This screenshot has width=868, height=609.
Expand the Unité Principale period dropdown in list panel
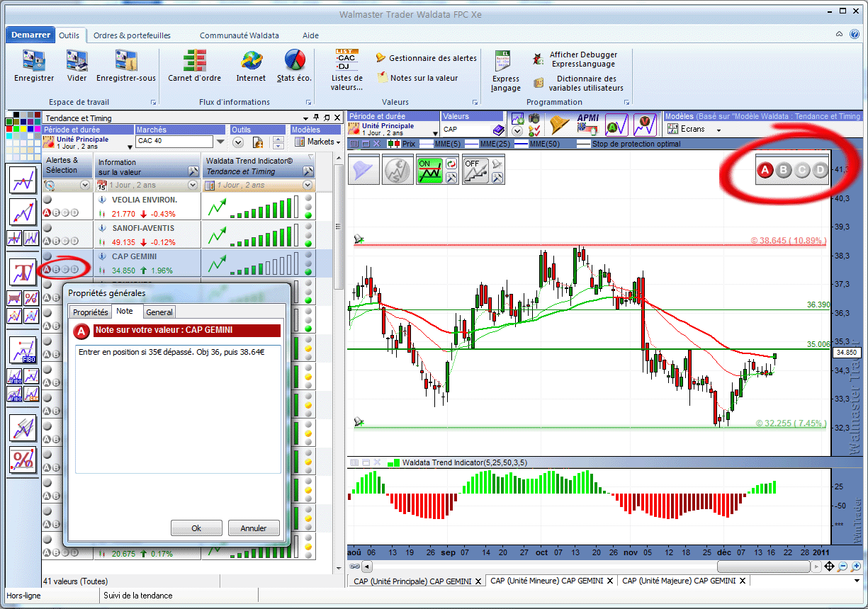(x=130, y=147)
